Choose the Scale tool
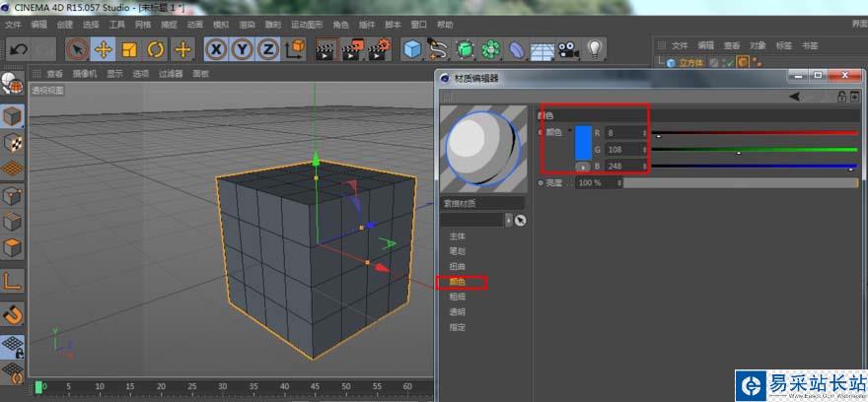Screen dimensions: 868x402 (129, 49)
